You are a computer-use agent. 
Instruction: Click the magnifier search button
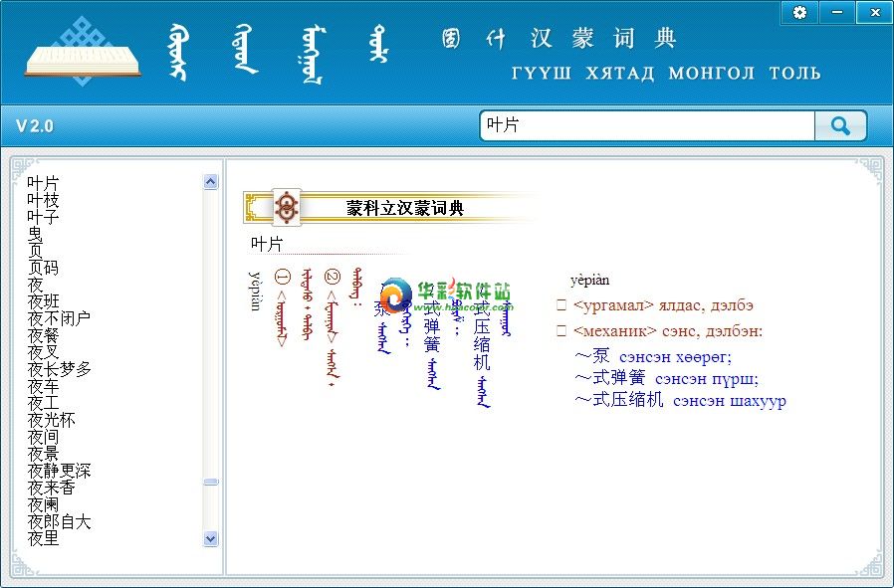[x=840, y=125]
